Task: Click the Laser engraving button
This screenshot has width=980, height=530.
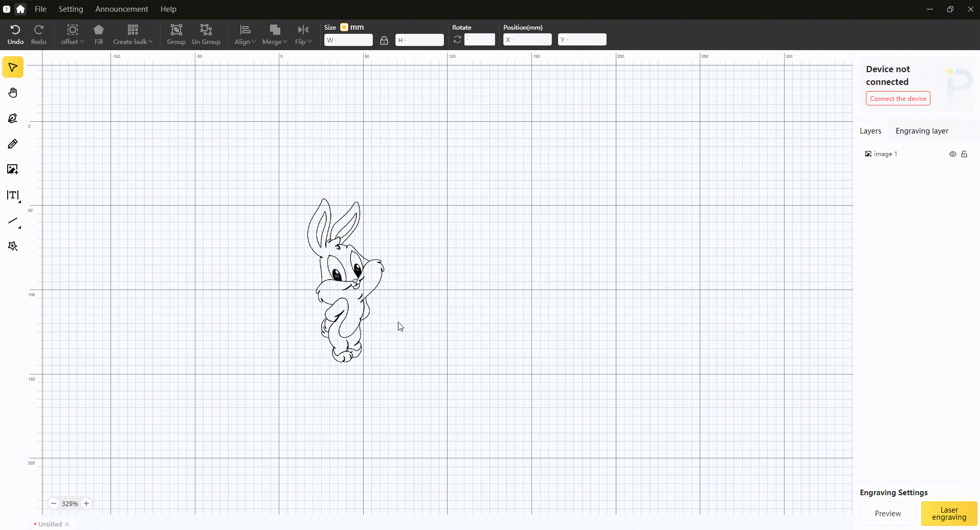Action: (949, 514)
